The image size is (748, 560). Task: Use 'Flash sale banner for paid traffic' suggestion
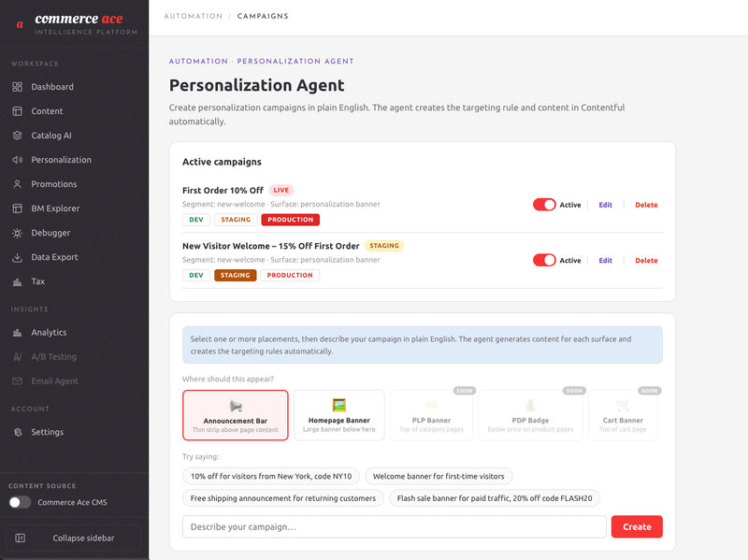pos(495,498)
